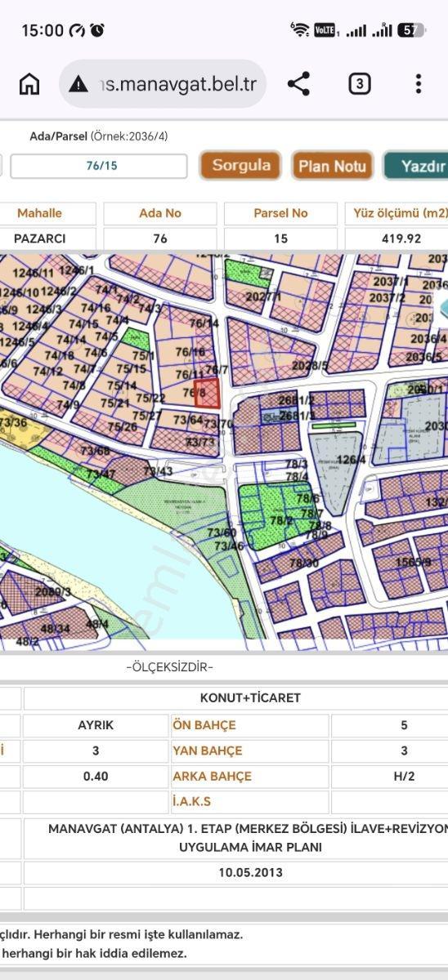Click the KONUT+TİCARET cell
This screenshot has width=448, height=980.
click(x=250, y=698)
